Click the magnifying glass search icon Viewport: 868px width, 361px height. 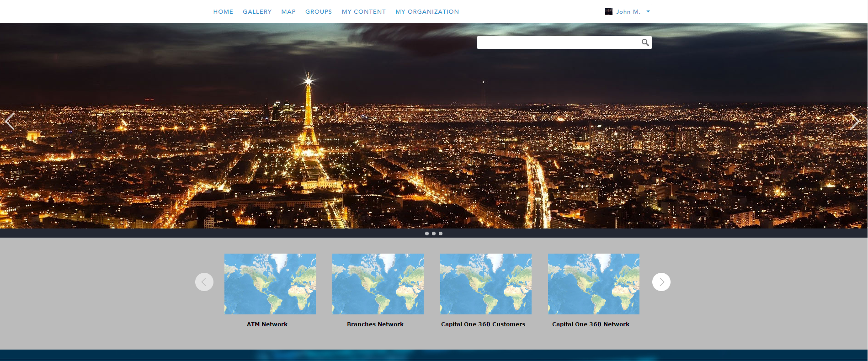point(645,42)
